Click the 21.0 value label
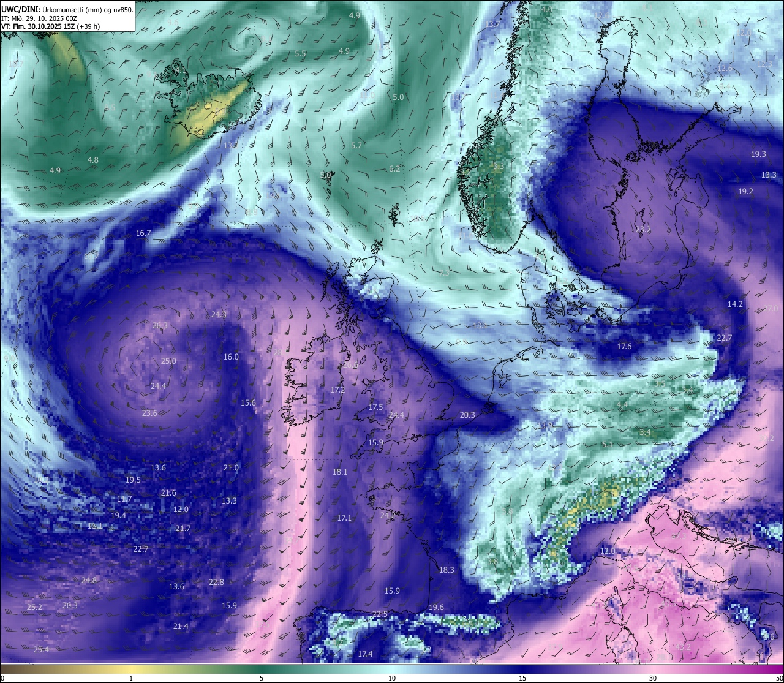Screen dimensions: 784x683 231,467
